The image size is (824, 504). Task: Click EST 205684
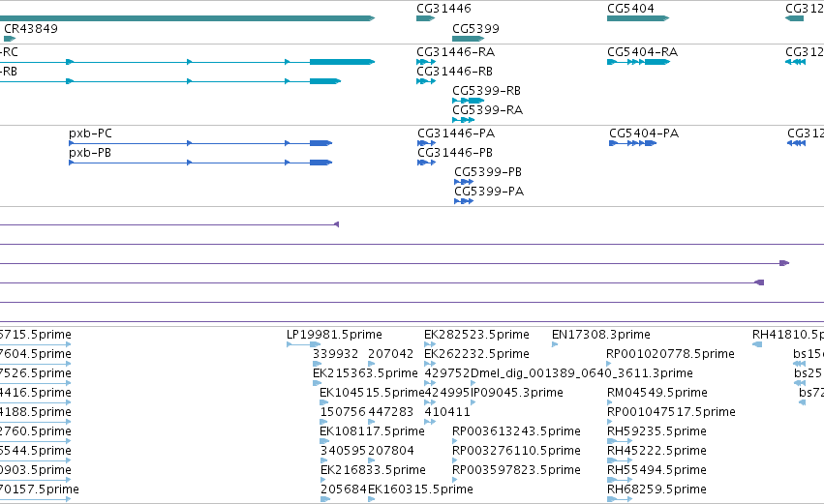[x=344, y=489]
